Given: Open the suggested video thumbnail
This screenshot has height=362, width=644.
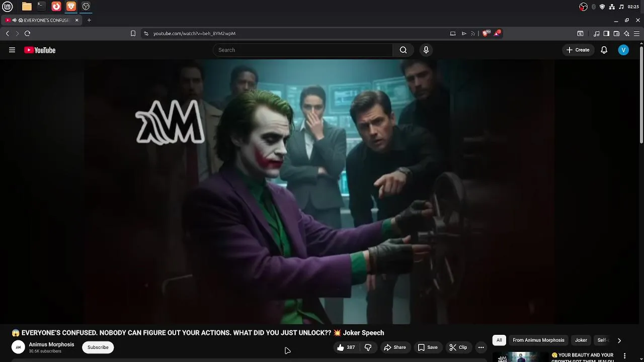Looking at the screenshot, I should [519, 356].
